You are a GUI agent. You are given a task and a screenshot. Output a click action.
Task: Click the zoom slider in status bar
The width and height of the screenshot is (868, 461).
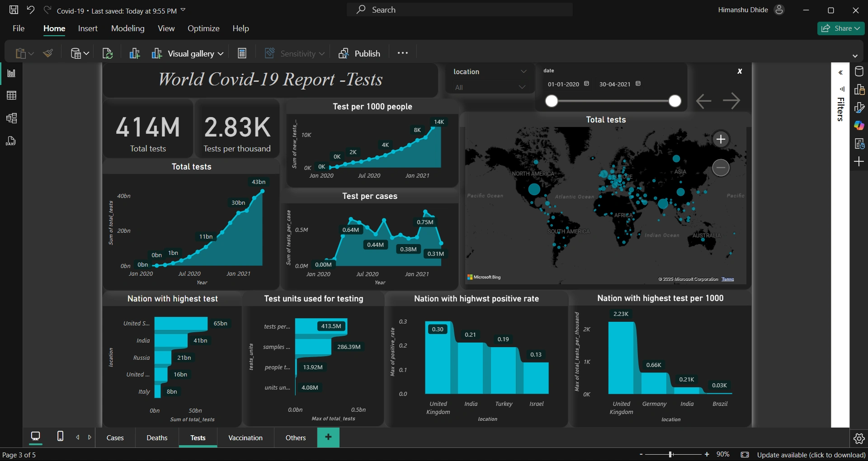(674, 454)
